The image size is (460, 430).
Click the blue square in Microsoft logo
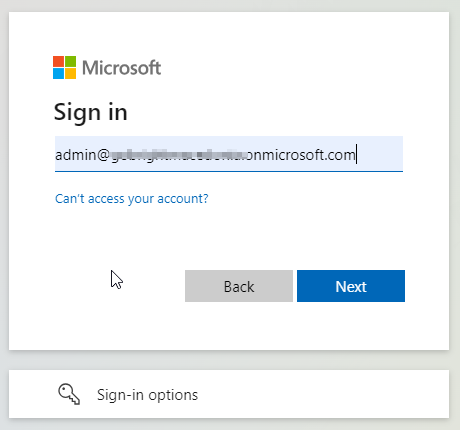pyautogui.click(x=58, y=73)
